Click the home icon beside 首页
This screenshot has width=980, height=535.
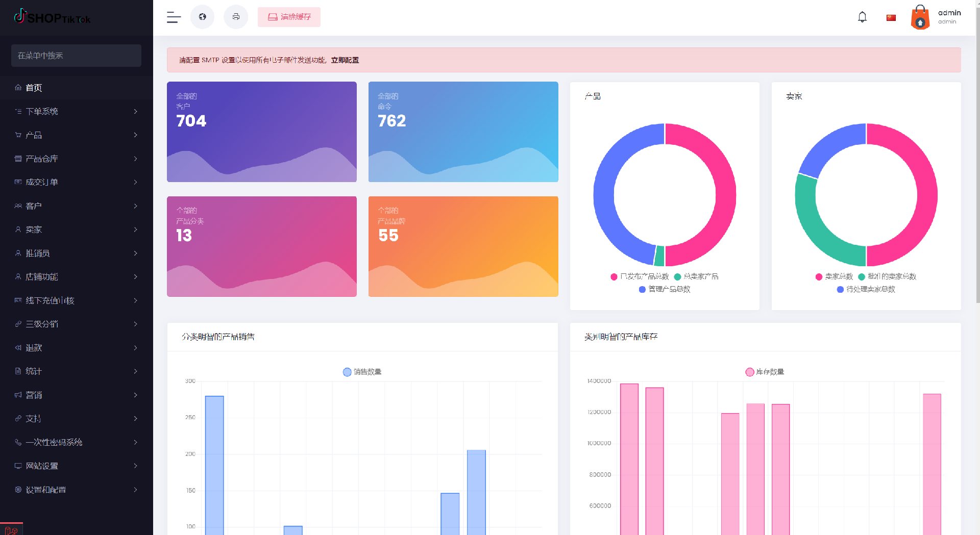18,88
